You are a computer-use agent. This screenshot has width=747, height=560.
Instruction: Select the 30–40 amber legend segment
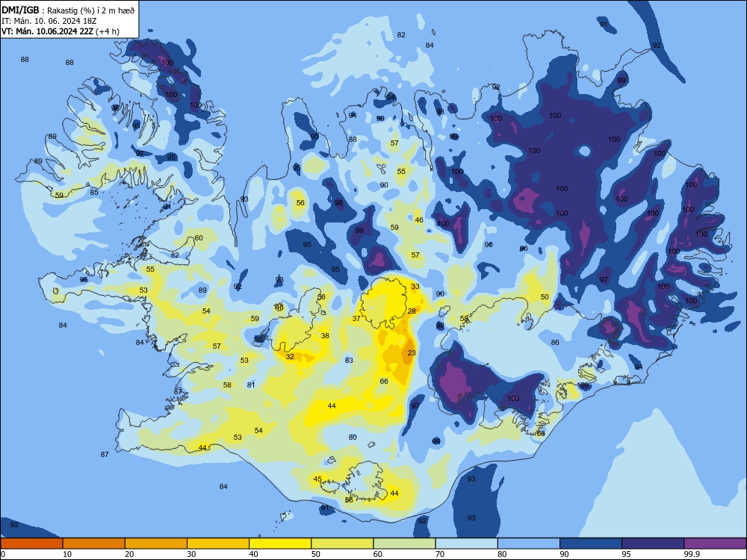218,544
